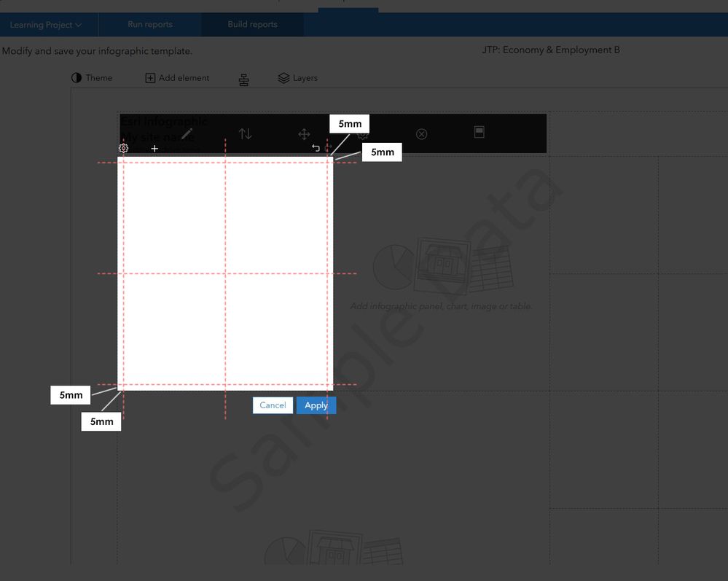The height and width of the screenshot is (581, 728).
Task: Click the panel layout icon on the toolbar
Action: pos(480,133)
